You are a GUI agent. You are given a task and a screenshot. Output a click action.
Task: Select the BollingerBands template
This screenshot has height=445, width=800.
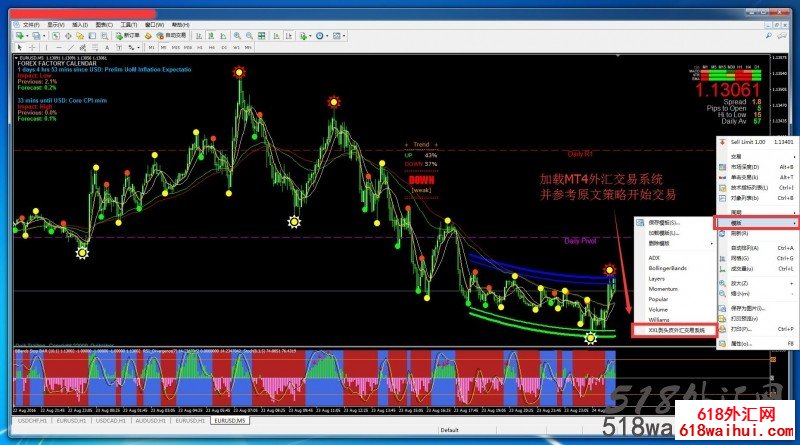click(x=667, y=268)
